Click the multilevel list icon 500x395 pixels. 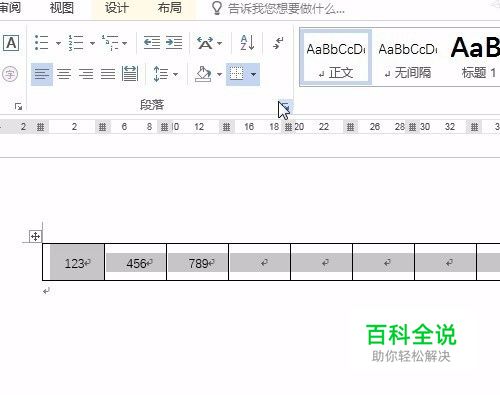110,43
